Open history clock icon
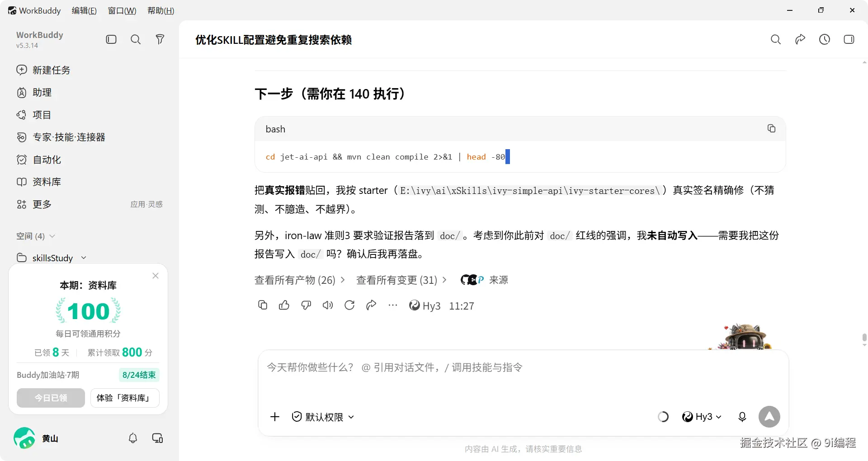Viewport: 868px width, 461px height. (825, 39)
